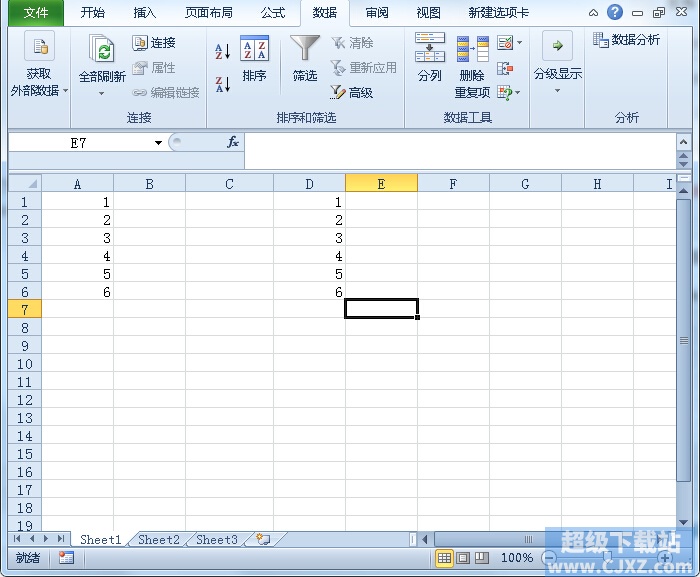This screenshot has width=700, height=577.
Task: Open Data Validation icon
Action: pos(505,43)
